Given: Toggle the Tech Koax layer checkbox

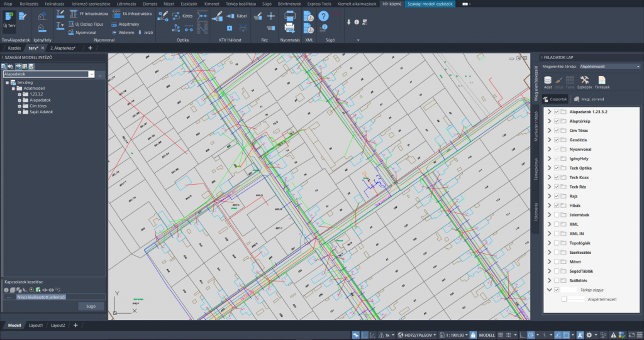Looking at the screenshot, I should [557, 177].
